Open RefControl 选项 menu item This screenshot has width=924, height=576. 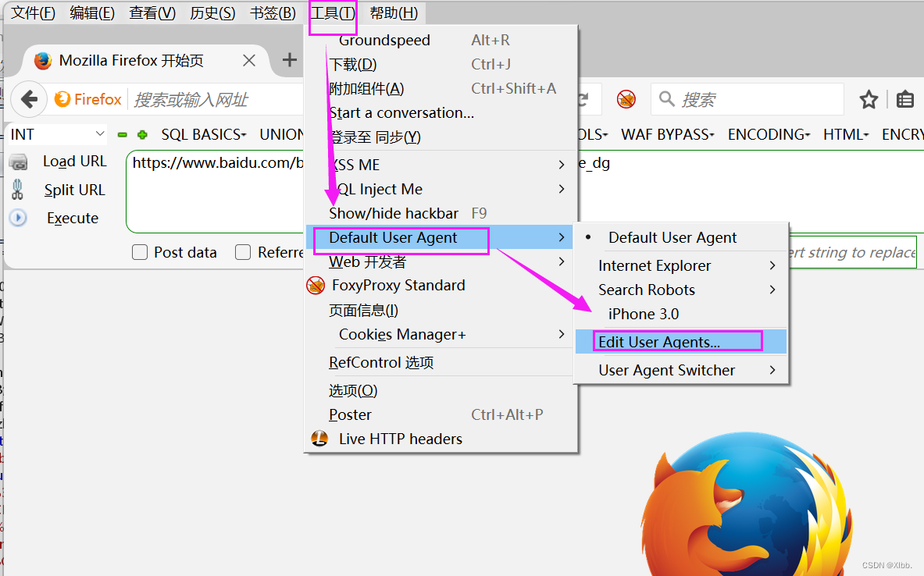click(x=441, y=362)
